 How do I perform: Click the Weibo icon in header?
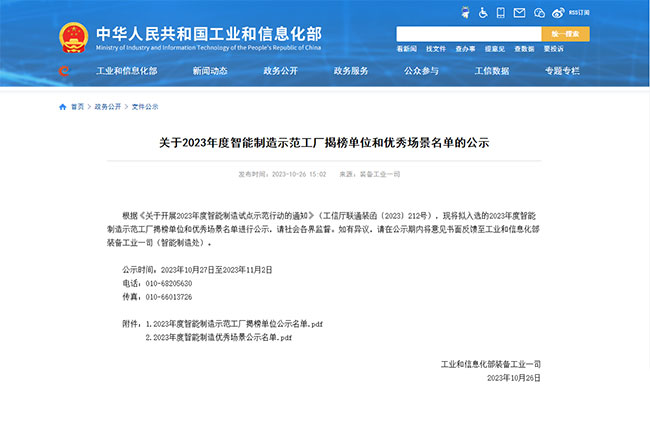click(x=558, y=13)
